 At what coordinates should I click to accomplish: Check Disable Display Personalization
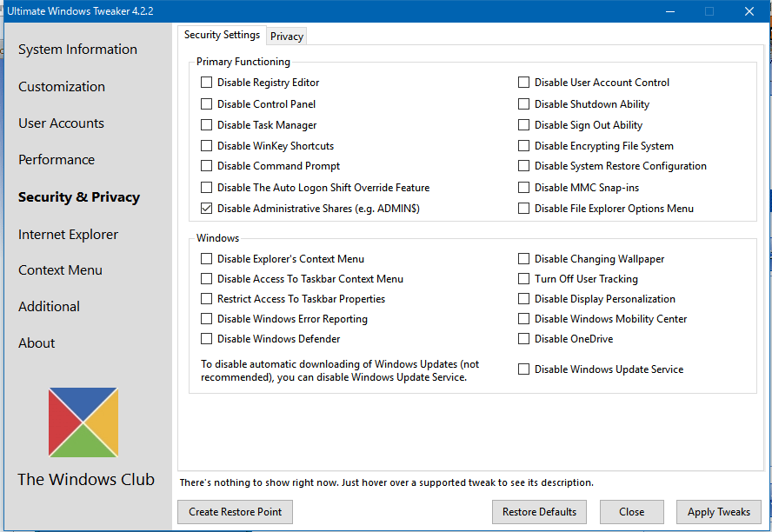(524, 299)
